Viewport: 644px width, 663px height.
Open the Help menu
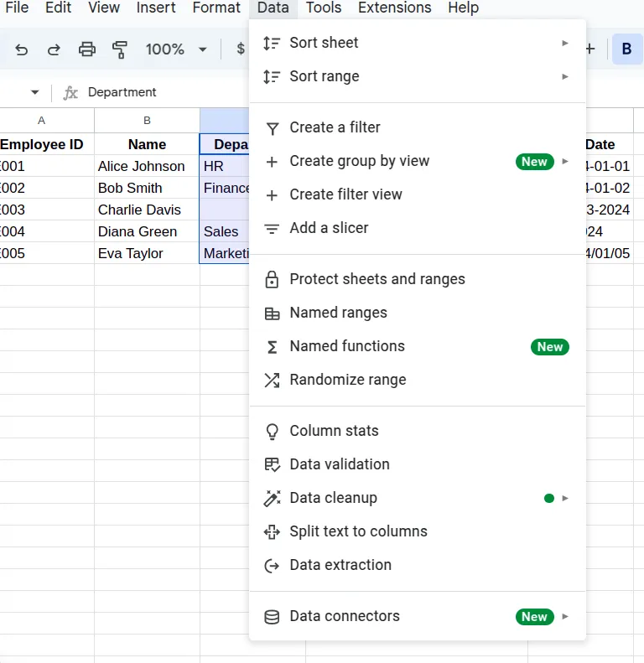464,8
